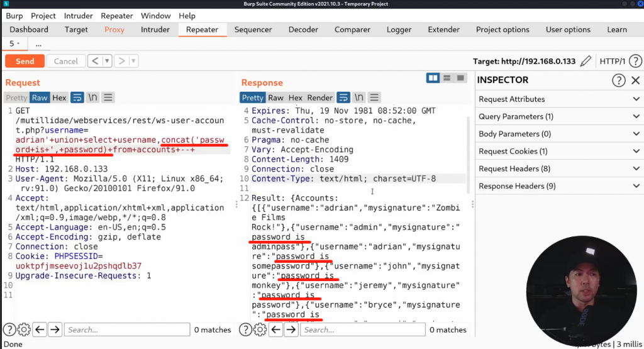Image resolution: width=644 pixels, height=349 pixels.
Task: Click the HTTP/1 protocol label
Action: coord(612,61)
